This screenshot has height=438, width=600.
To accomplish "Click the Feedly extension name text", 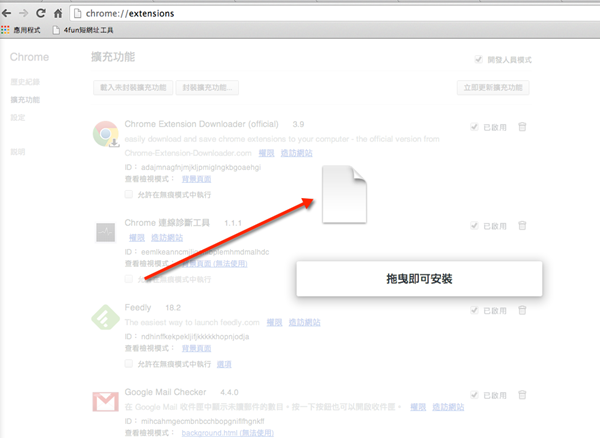I will click(138, 308).
